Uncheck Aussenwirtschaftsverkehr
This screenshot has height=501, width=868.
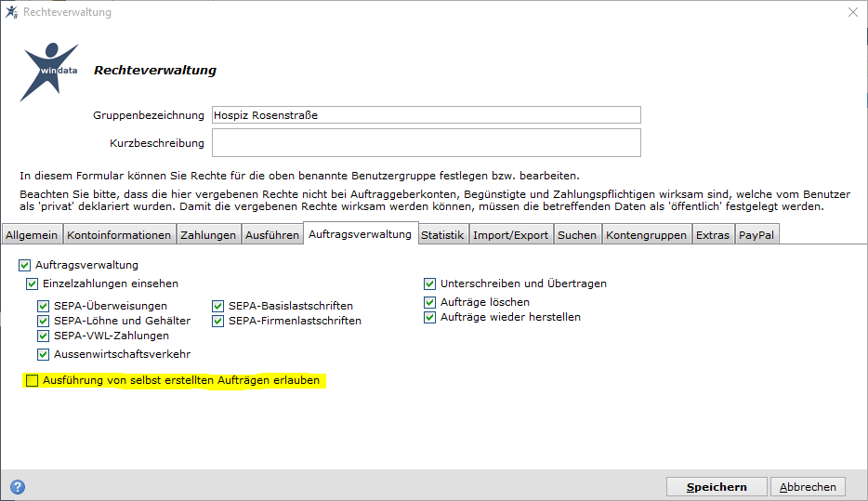tap(43, 354)
